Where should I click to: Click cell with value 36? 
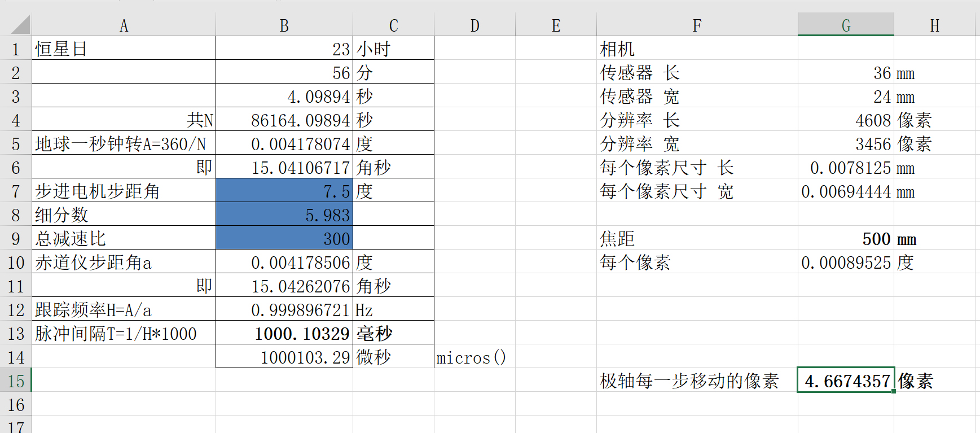(846, 72)
